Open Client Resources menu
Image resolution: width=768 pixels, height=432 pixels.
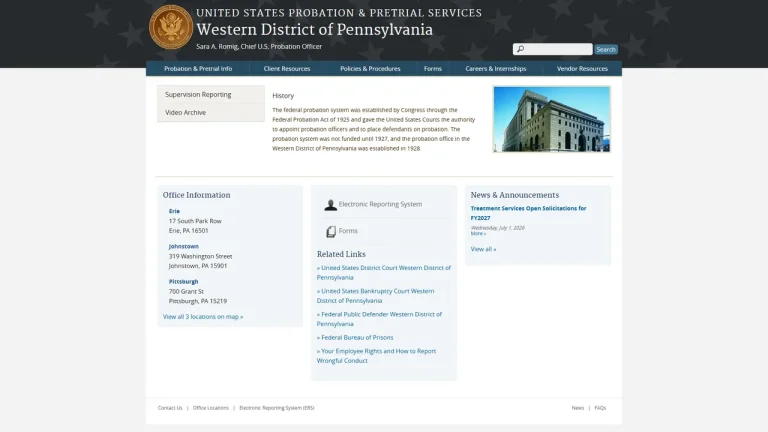(x=287, y=69)
